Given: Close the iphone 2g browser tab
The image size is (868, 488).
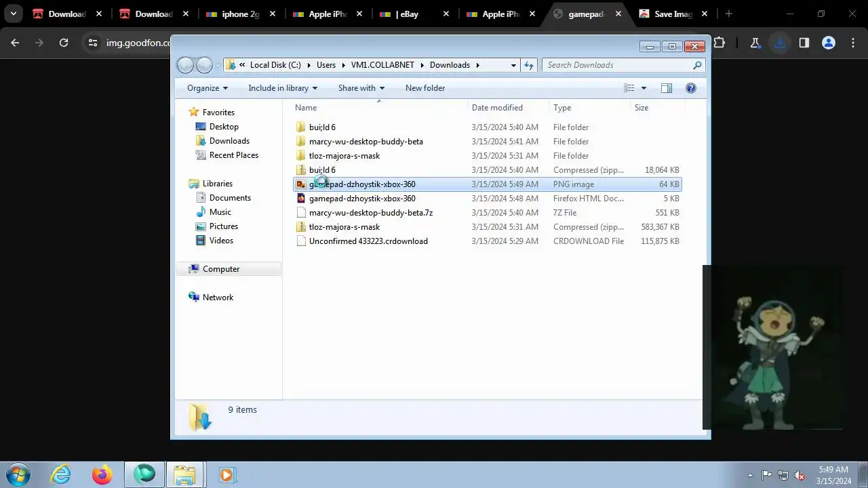Looking at the screenshot, I should coord(273,14).
